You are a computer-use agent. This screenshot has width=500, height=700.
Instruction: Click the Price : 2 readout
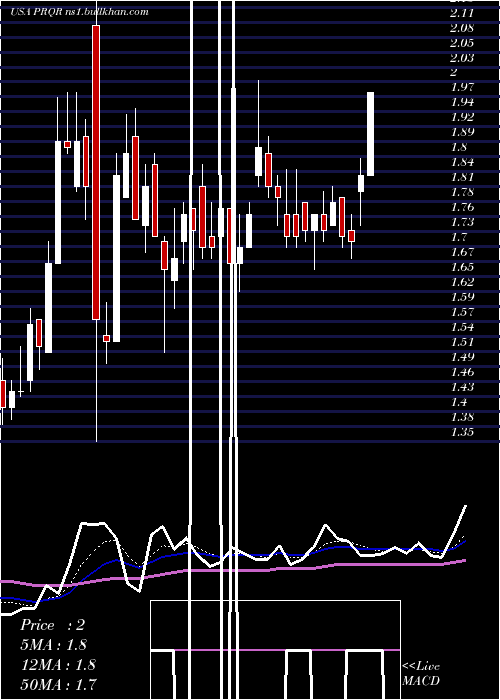point(52,625)
